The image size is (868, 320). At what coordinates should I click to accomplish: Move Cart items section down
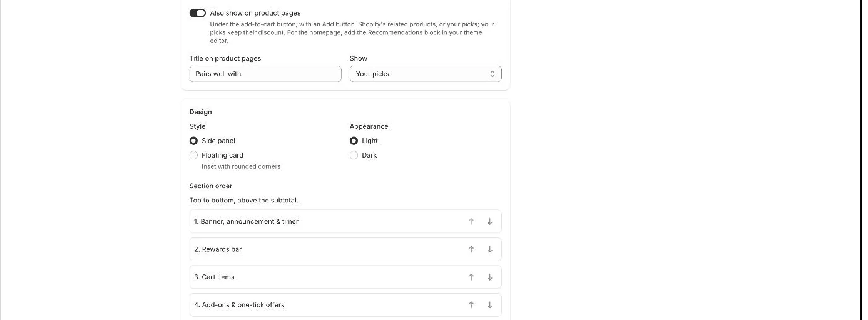490,277
